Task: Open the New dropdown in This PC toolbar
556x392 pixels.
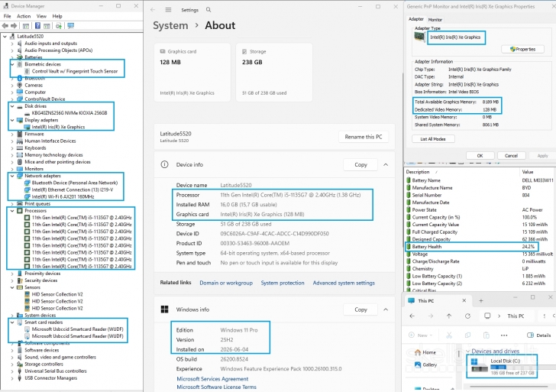Action: (421, 335)
